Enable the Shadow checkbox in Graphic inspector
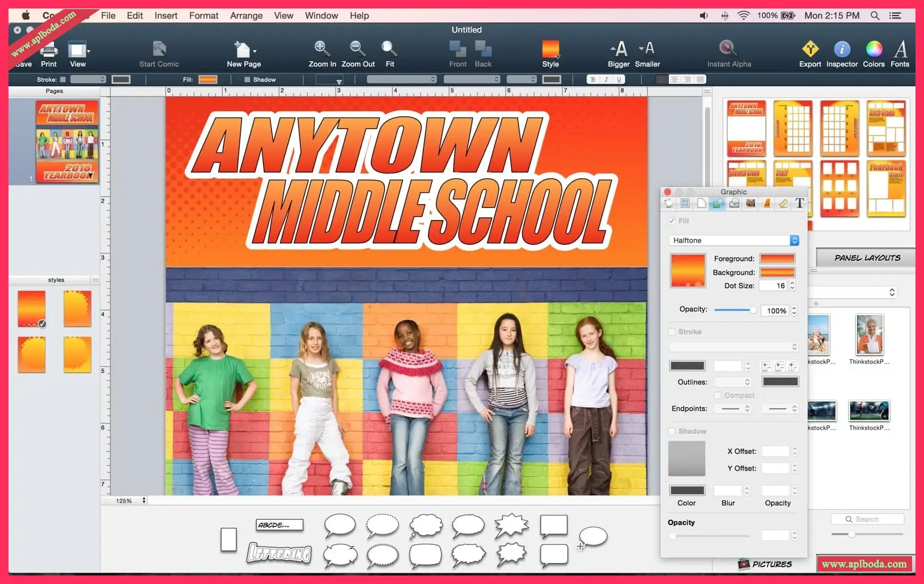The width and height of the screenshot is (924, 584). tap(672, 431)
